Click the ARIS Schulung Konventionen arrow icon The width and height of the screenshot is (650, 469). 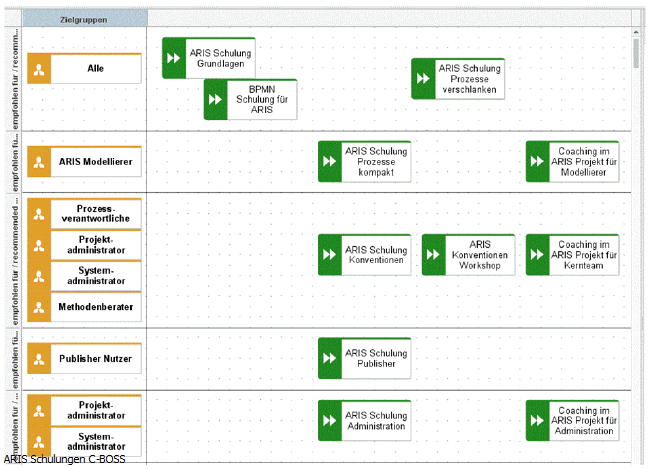coord(330,255)
